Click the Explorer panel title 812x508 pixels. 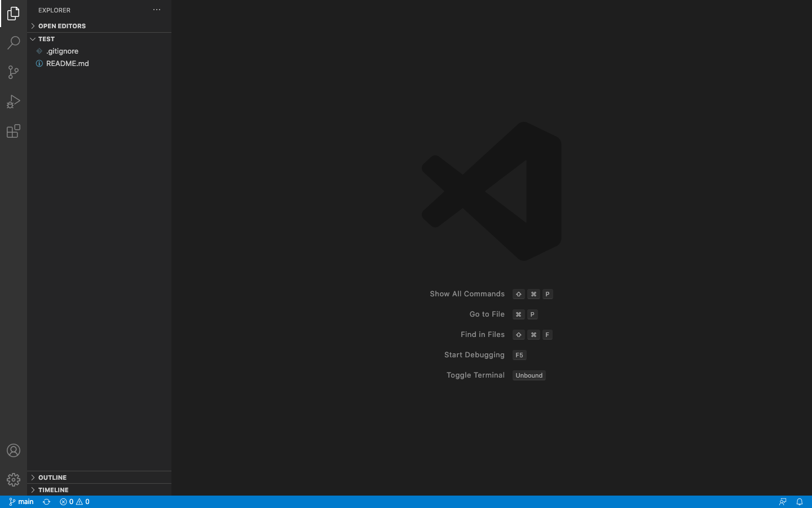(x=54, y=10)
